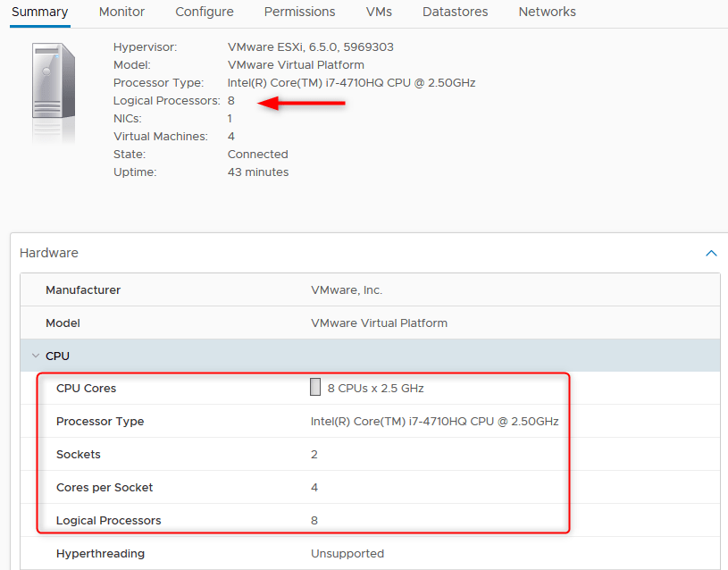728x570 pixels.
Task: Select the Sockets value 2
Action: coord(314,455)
